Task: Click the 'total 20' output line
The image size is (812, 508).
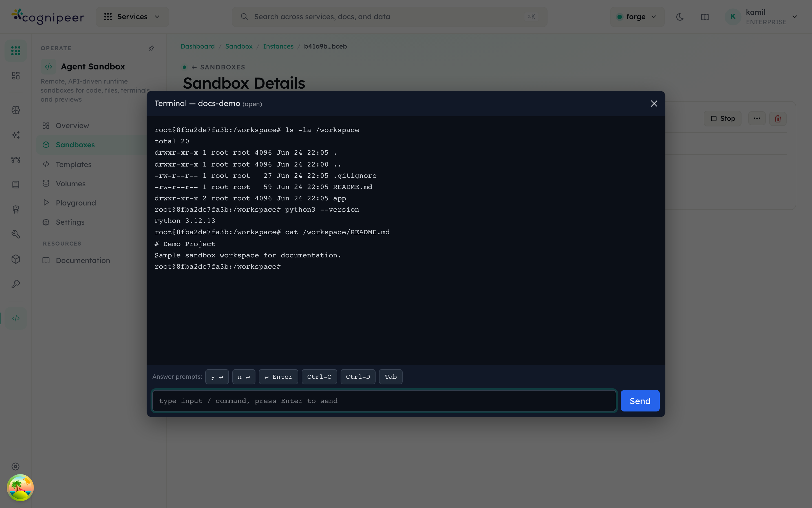Action: [x=172, y=141]
